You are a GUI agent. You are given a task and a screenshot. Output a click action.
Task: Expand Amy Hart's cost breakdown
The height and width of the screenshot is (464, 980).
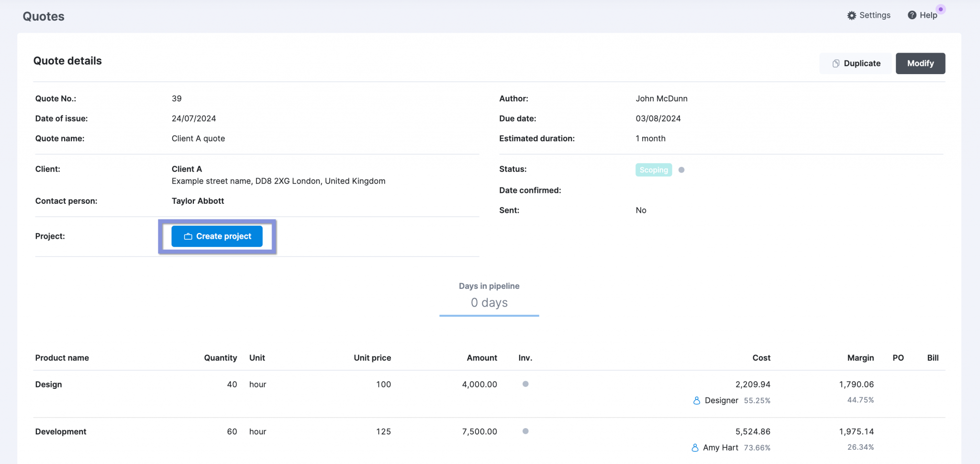(x=757, y=448)
